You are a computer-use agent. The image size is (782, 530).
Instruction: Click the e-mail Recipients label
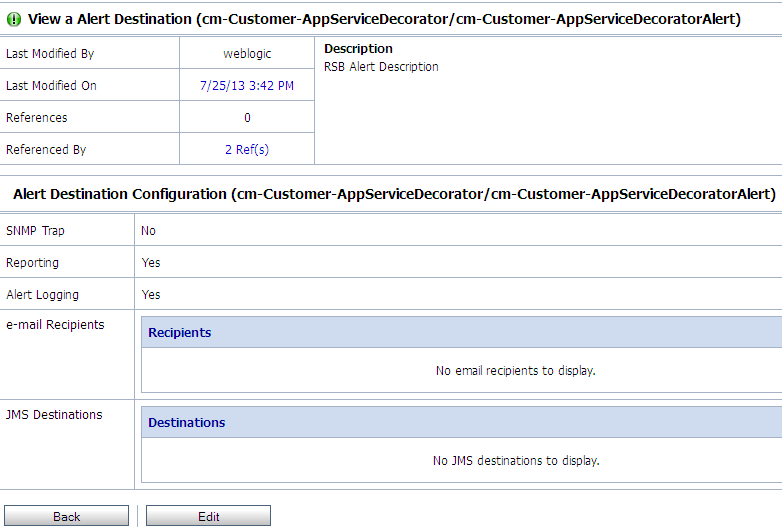(x=55, y=325)
